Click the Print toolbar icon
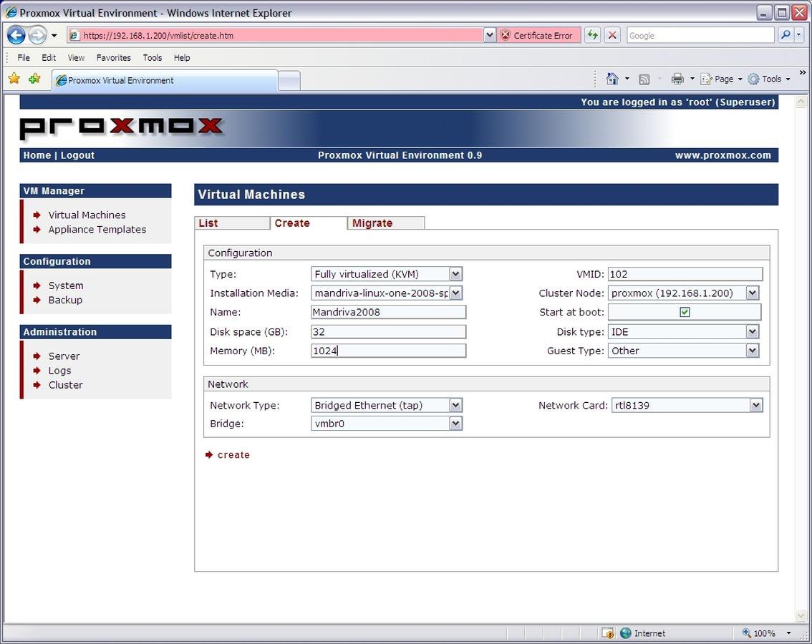The width and height of the screenshot is (812, 644). click(677, 79)
